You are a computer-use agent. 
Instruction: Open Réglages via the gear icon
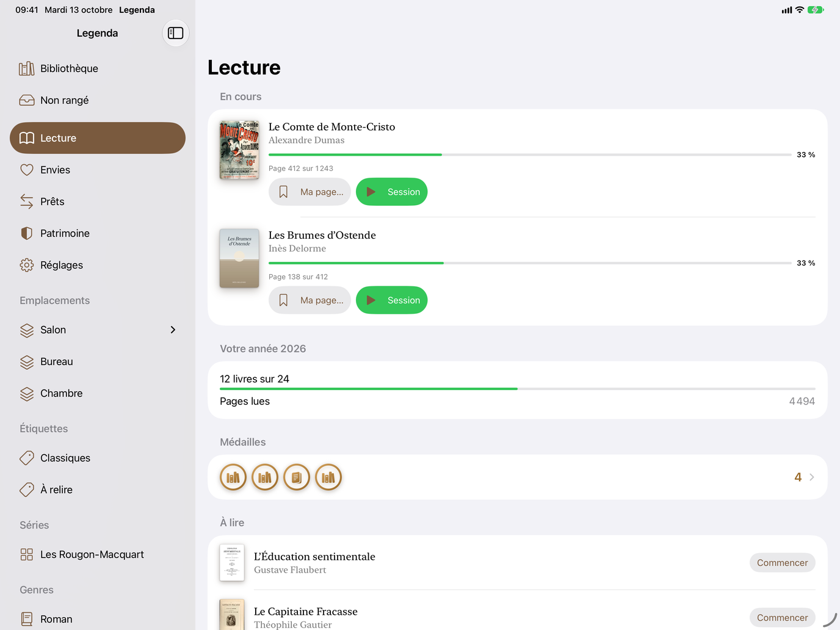click(27, 265)
